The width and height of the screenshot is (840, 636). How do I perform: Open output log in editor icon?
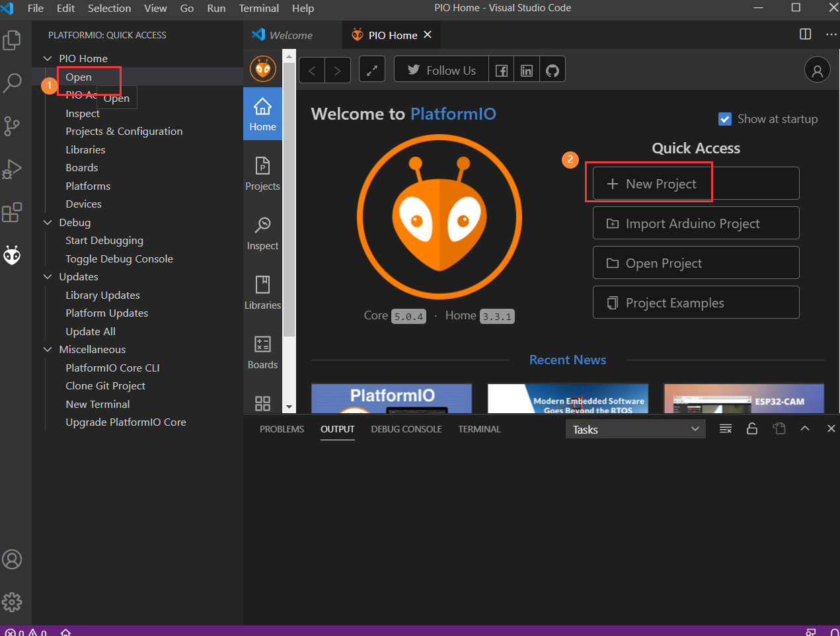[779, 429]
